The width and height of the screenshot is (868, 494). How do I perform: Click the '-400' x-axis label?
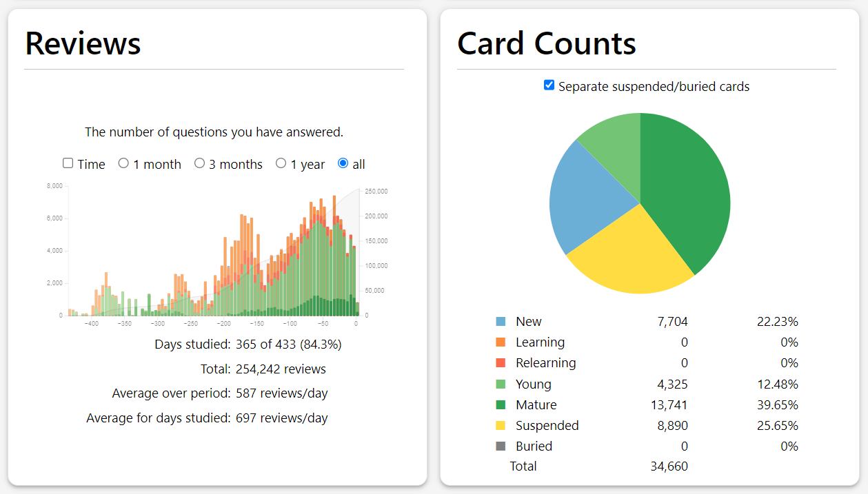click(x=91, y=323)
